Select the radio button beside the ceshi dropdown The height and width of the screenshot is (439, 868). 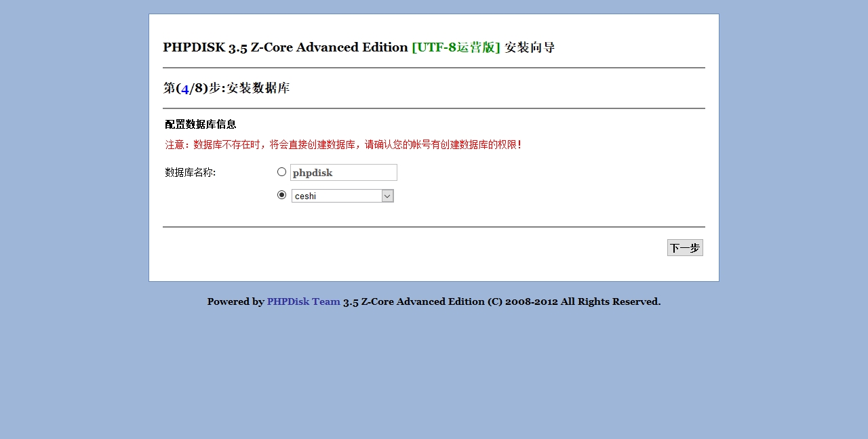pyautogui.click(x=281, y=195)
